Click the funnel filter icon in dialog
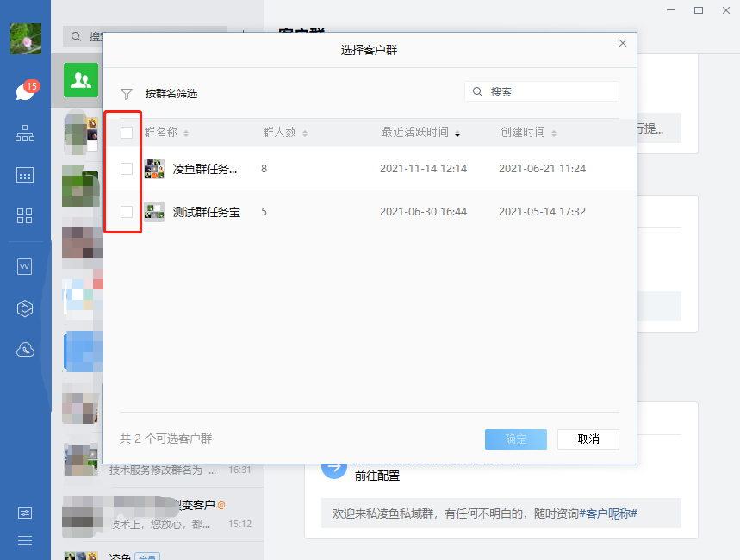This screenshot has height=560, width=740. [127, 93]
